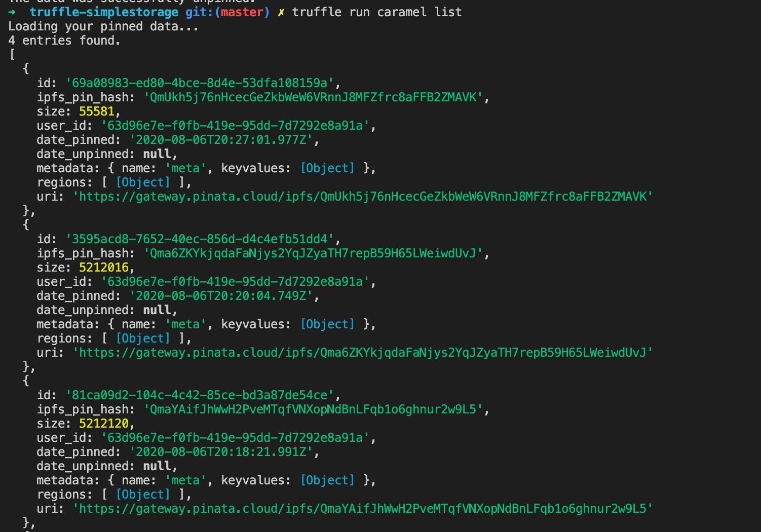This screenshot has width=761, height=532.
Task: Click the size value 5212120
Action: [104, 424]
